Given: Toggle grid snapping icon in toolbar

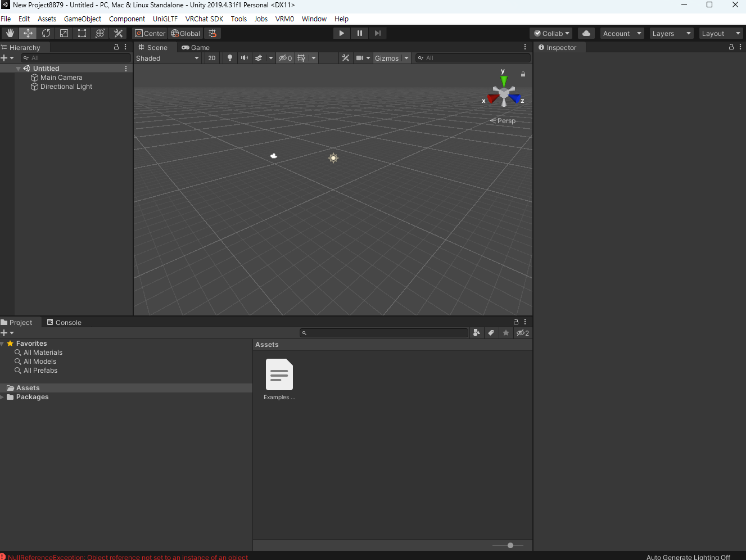Looking at the screenshot, I should [x=213, y=33].
